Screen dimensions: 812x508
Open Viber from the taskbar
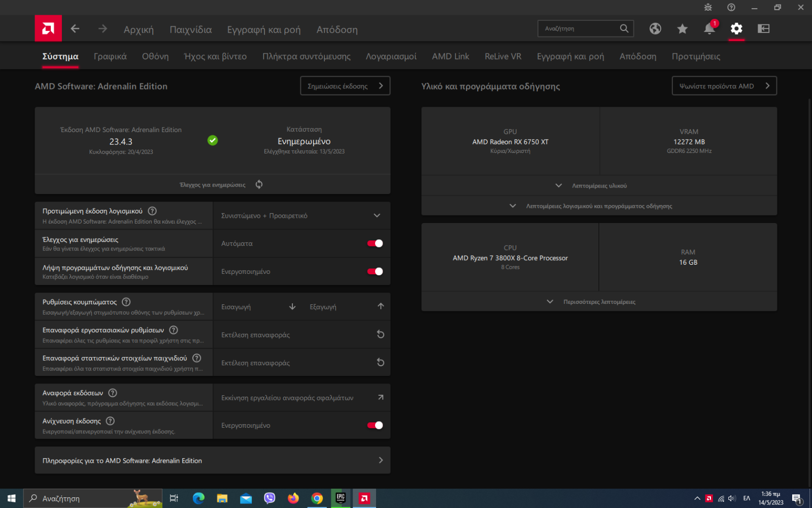(x=269, y=498)
